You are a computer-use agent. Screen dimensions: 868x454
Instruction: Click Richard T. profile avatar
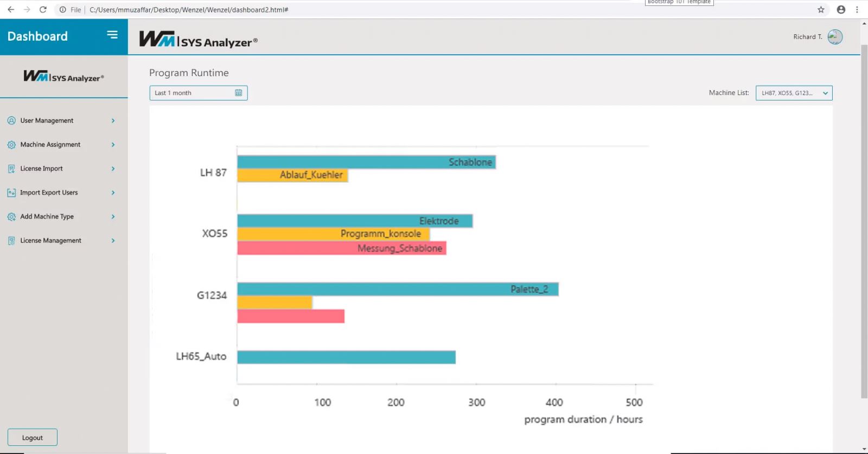[x=835, y=37]
